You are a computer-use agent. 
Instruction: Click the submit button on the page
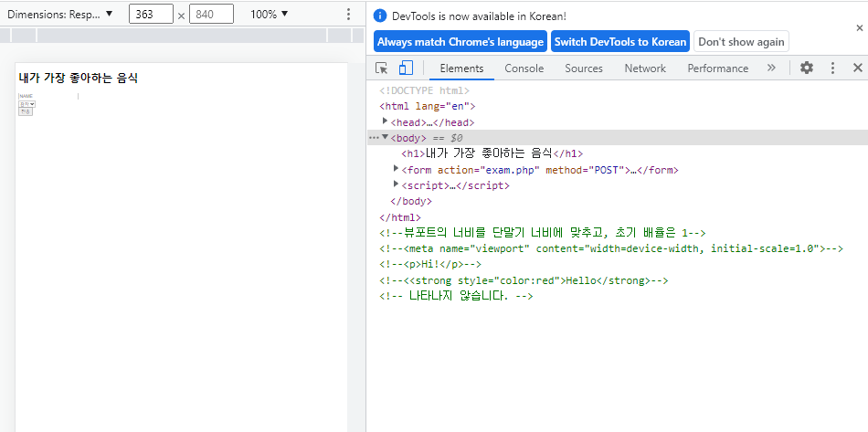(x=26, y=111)
